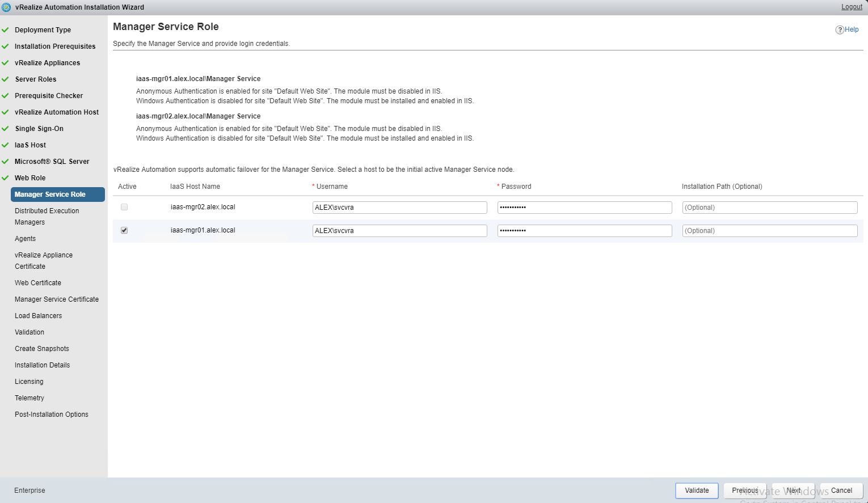Screen dimensions: 868x503
Task: Open the Server Roles wizard step
Action: pos(36,79)
